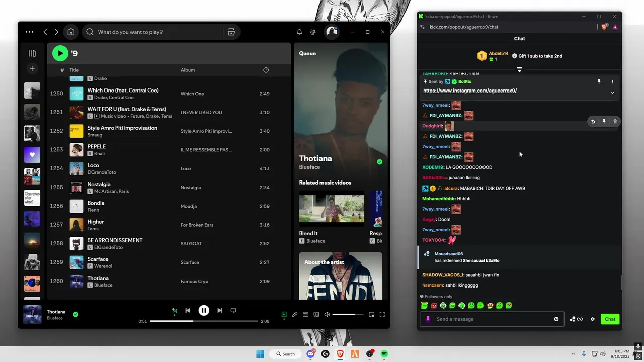Image resolution: width=644 pixels, height=362 pixels.
Task: Open Brave Shields icon in chat window
Action: tap(604, 27)
